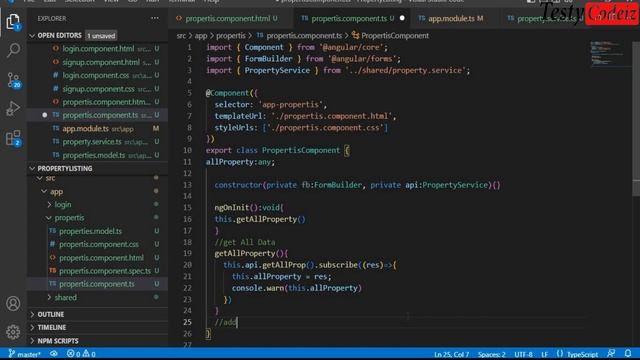Place cursor on line 25 comment
Viewport: 640px width, 360px height.
226,322
